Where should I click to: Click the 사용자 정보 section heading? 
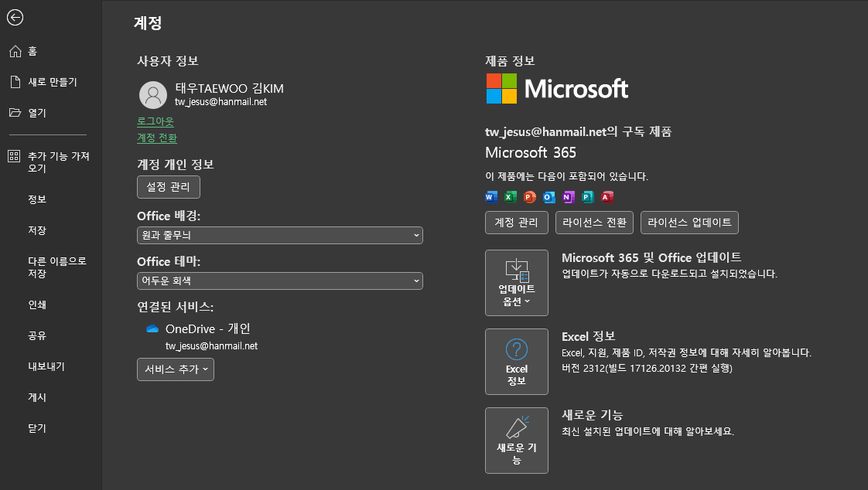[168, 61]
